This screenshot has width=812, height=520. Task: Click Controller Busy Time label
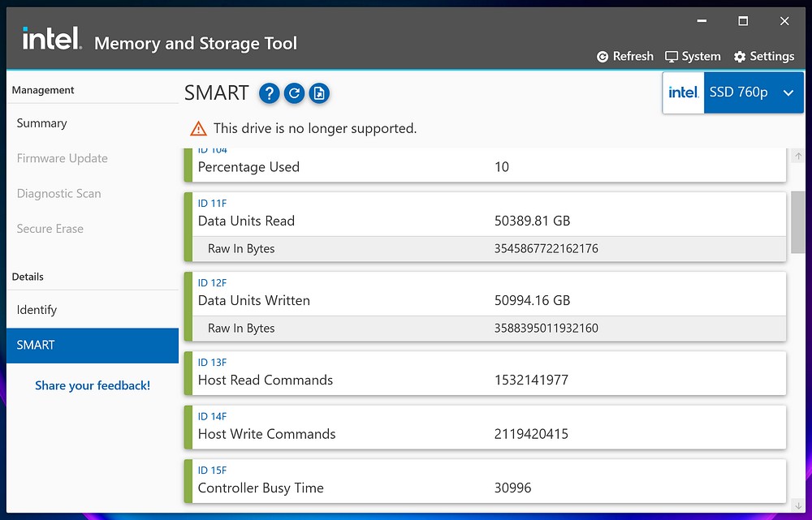click(261, 488)
